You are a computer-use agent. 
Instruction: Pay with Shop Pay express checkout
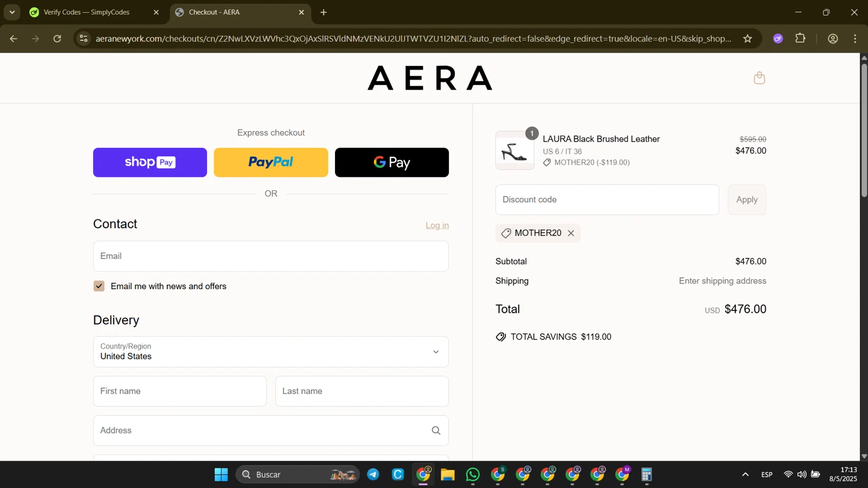[x=150, y=162]
